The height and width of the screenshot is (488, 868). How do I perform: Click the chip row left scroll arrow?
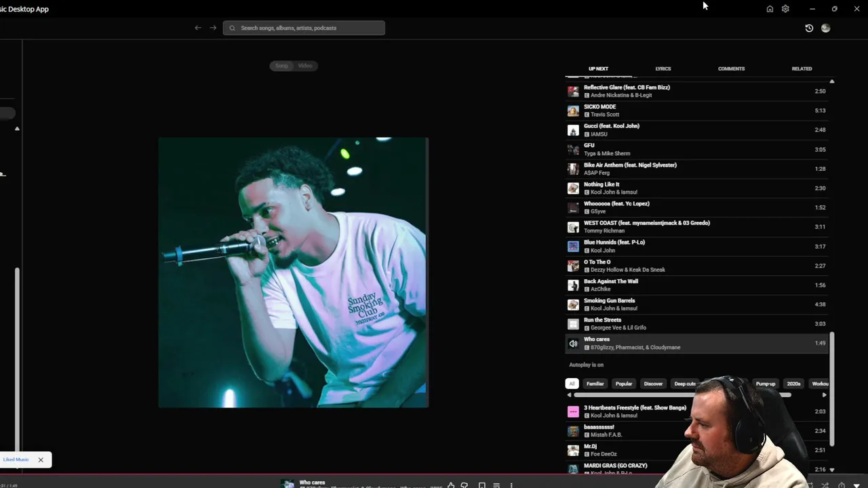click(x=569, y=395)
